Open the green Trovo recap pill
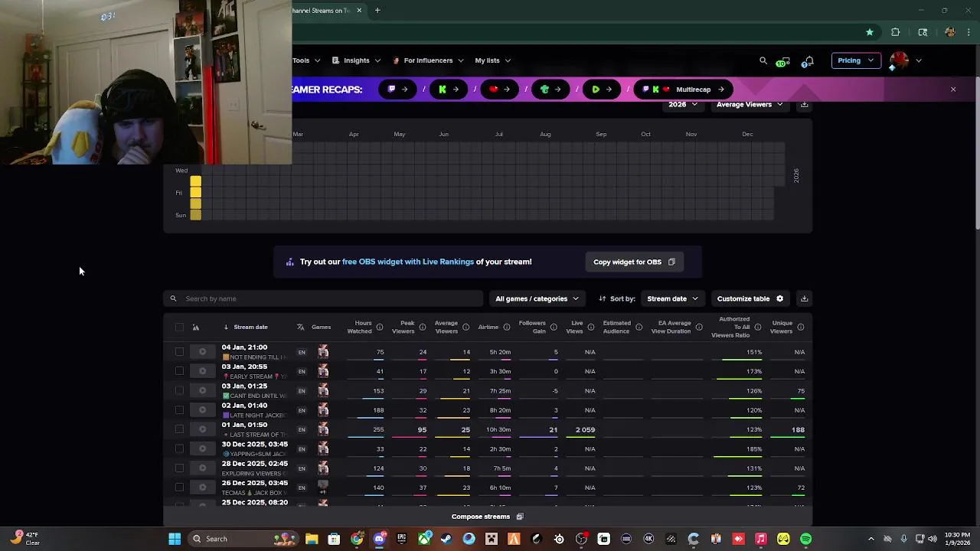 pyautogui.click(x=551, y=90)
